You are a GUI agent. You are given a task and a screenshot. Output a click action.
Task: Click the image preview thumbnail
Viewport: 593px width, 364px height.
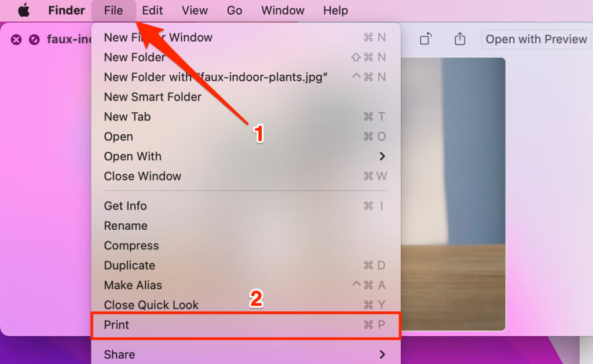[x=453, y=194]
